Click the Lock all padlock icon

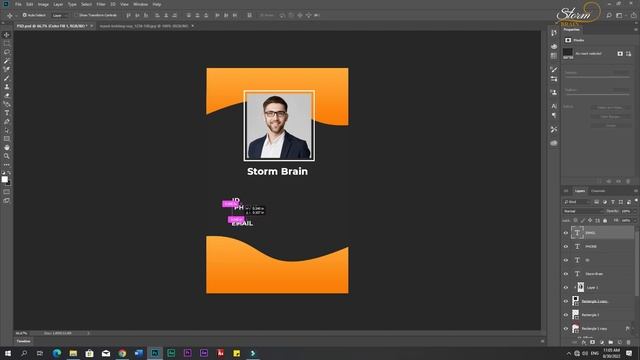tap(605, 220)
